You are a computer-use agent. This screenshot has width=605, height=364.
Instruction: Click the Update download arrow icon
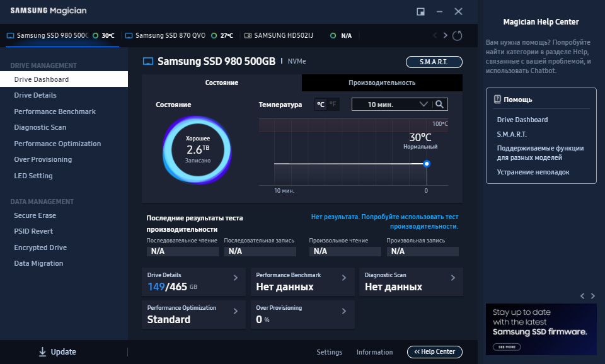tap(42, 351)
